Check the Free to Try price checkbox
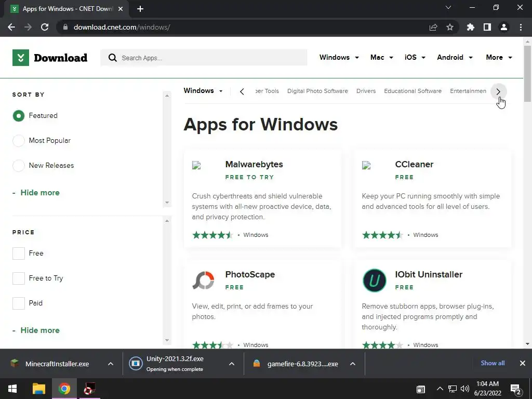The height and width of the screenshot is (399, 532). (19, 278)
